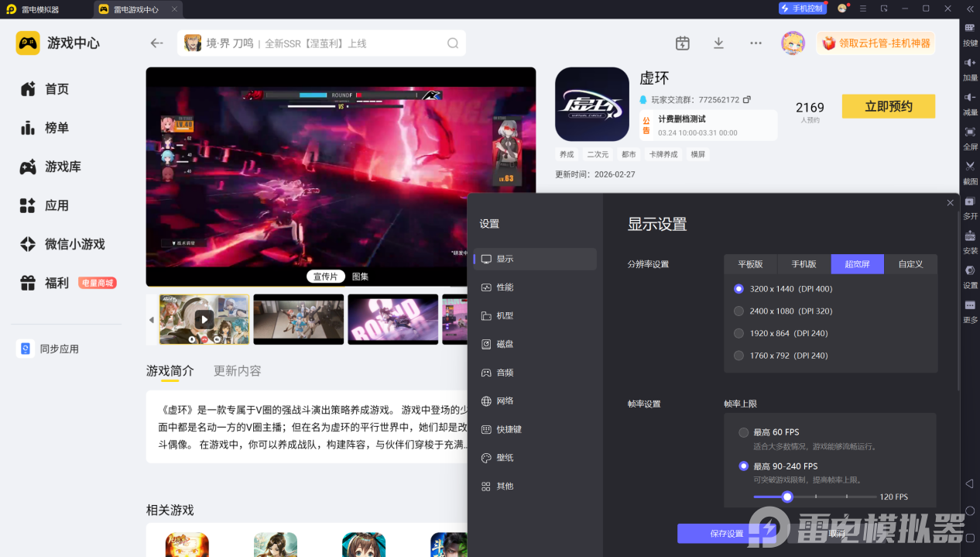Click the screenshot (截图) tool in the right sidebar
Viewport: 980px width, 557px height.
[970, 170]
